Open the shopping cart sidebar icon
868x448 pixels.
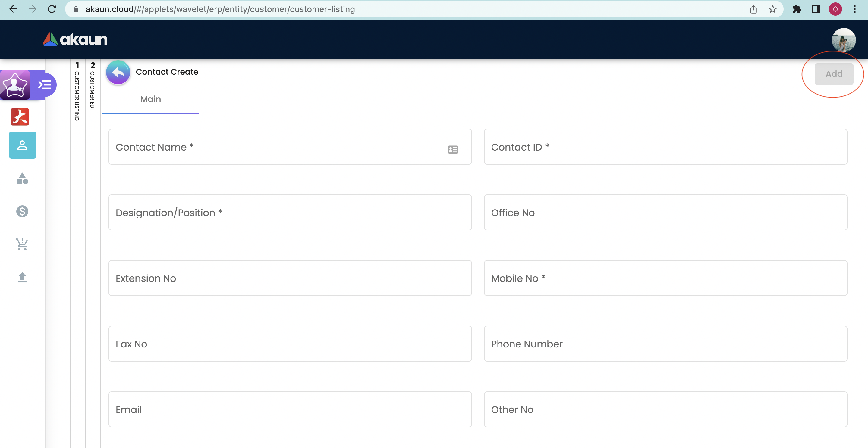(x=22, y=244)
